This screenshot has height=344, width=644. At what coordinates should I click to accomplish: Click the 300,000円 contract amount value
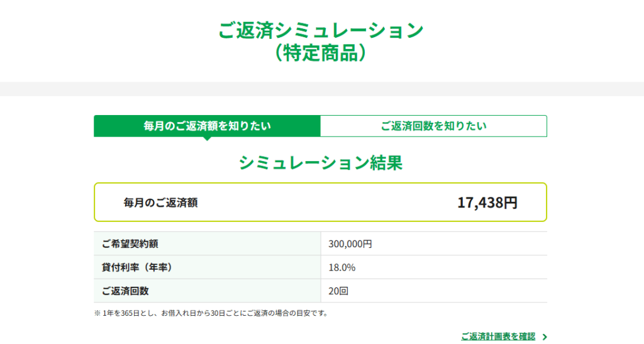click(350, 243)
